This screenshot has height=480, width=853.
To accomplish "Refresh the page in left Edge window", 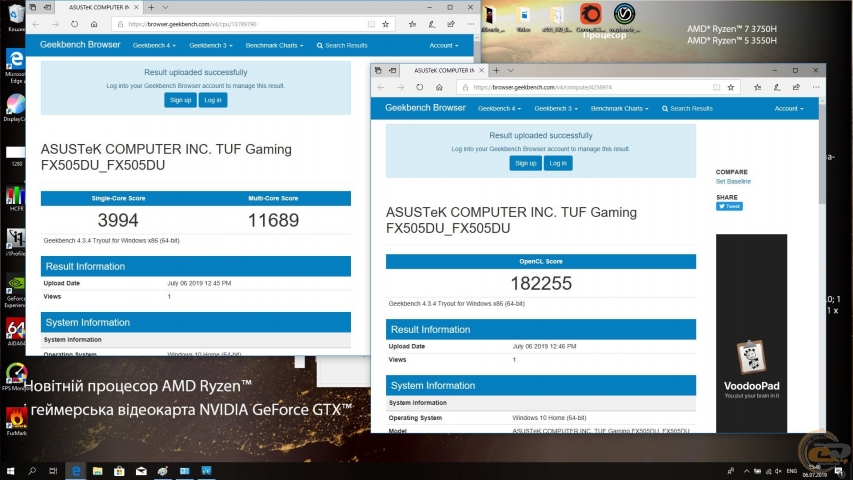I will 75,24.
